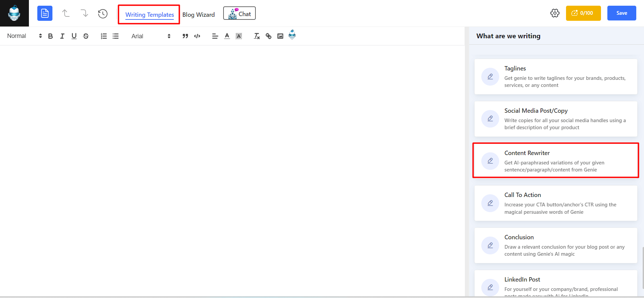This screenshot has width=644, height=298.
Task: Select the Social Media Post/Copy template
Action: tap(556, 119)
